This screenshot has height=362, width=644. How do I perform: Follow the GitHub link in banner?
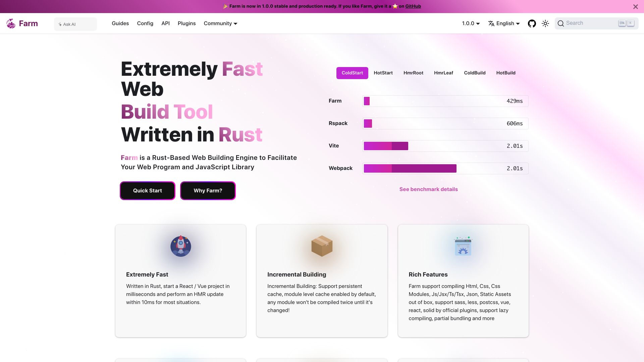coord(413,6)
